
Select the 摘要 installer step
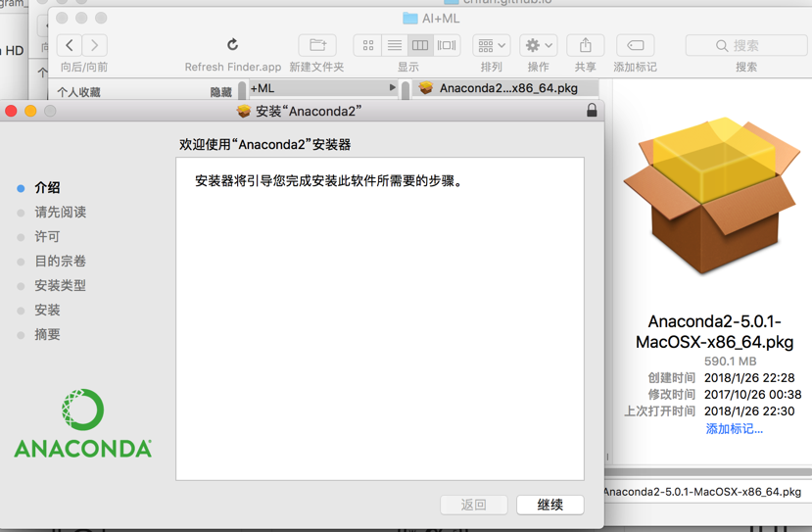click(x=47, y=335)
